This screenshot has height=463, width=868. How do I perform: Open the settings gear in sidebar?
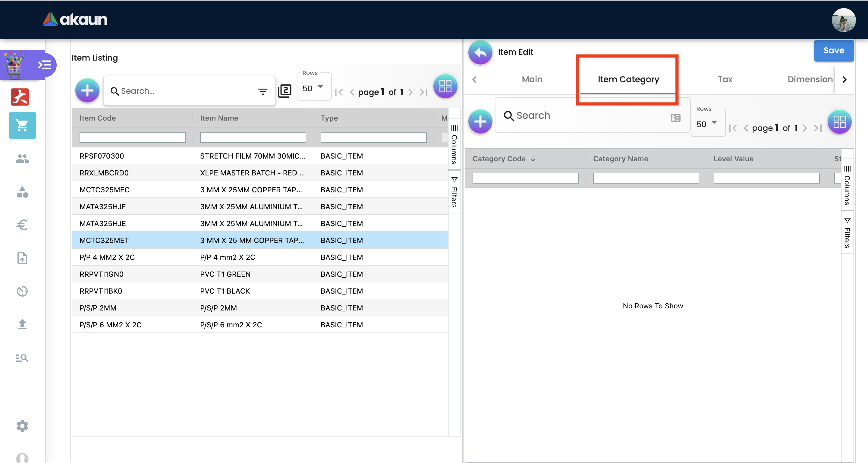(22, 426)
